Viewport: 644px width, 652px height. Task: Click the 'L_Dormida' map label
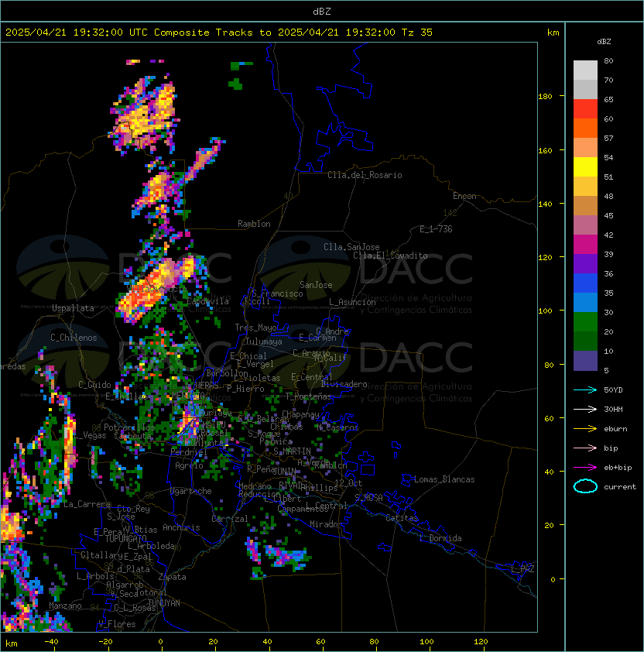(440, 538)
